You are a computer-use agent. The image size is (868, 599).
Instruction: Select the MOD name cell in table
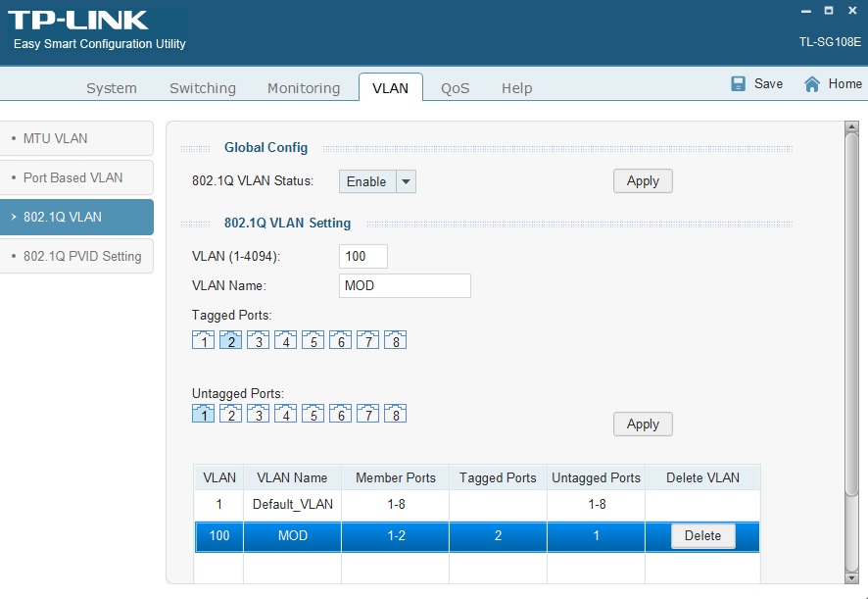pos(292,536)
